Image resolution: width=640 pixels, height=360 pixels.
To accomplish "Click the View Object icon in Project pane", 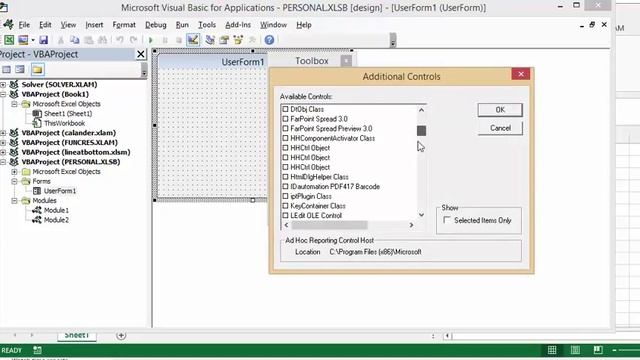I will [20, 69].
